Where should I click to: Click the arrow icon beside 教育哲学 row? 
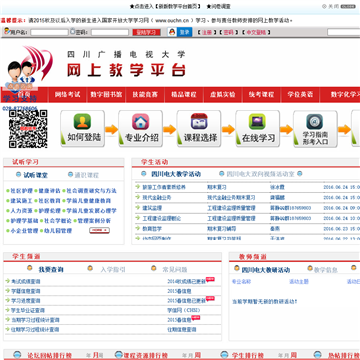138,228
